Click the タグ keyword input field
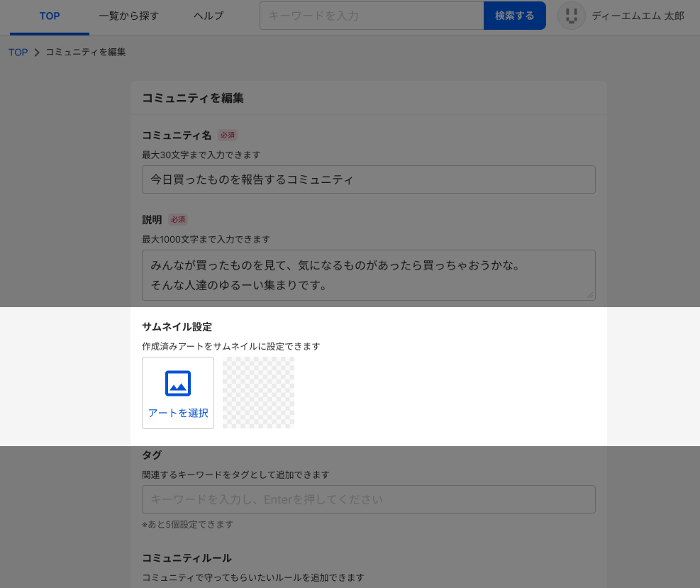The image size is (700, 588). 368,499
